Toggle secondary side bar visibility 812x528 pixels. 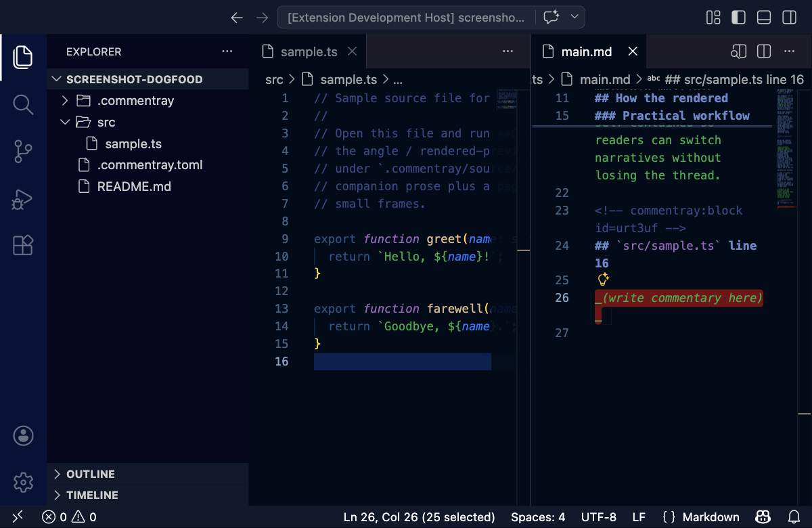(x=789, y=18)
